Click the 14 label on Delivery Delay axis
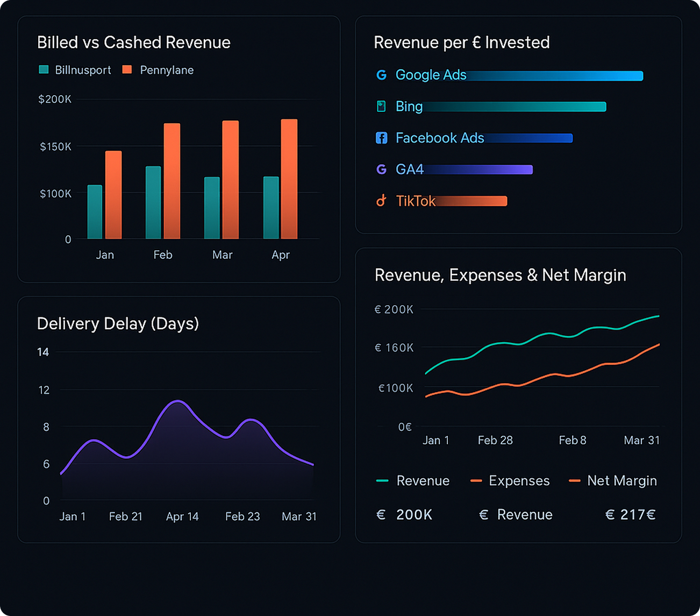 coord(43,352)
